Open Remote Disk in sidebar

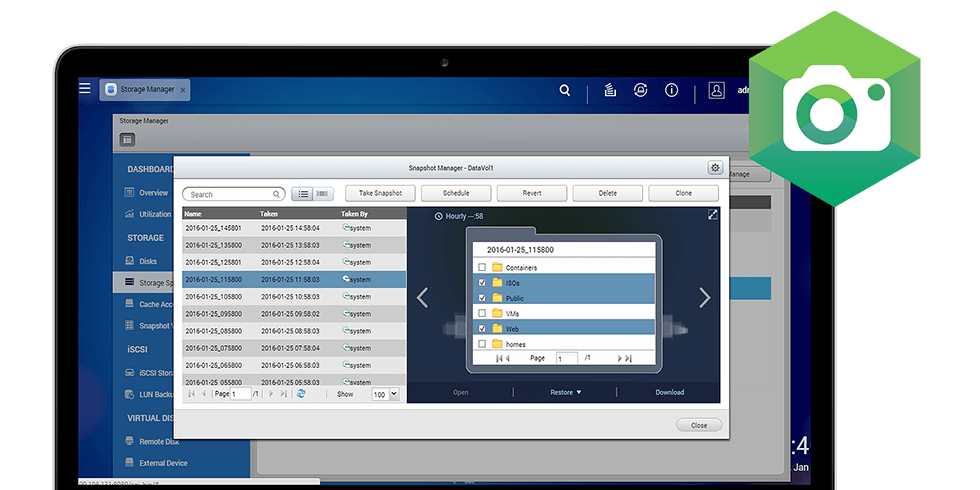pyautogui.click(x=152, y=441)
